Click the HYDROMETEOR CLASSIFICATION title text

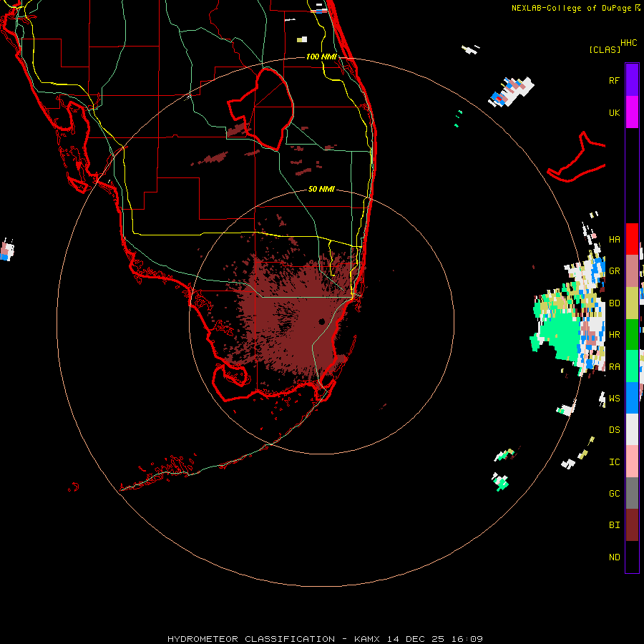[251, 639]
